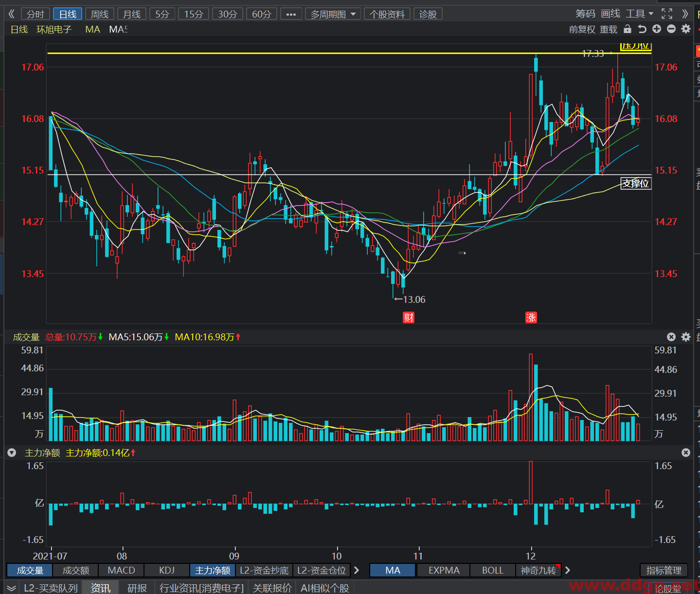Close the 主力净额 indicator panel

pos(686,453)
